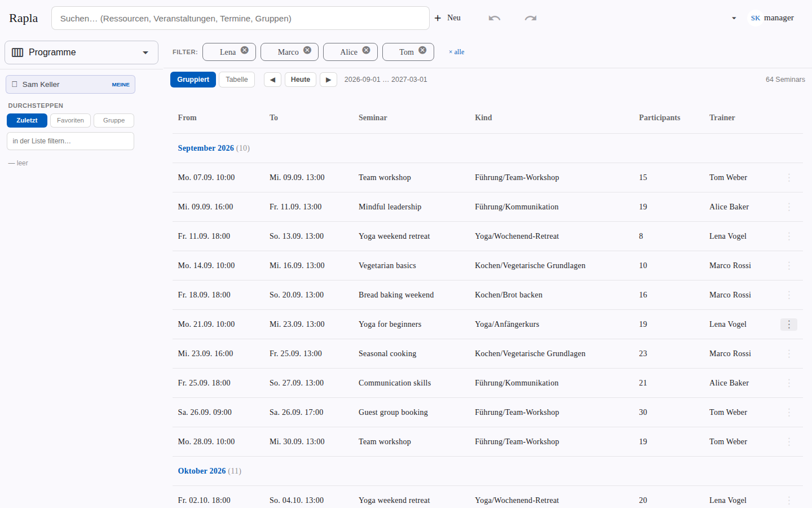Click the Rapla logo title
812x508 pixels.
coord(24,18)
